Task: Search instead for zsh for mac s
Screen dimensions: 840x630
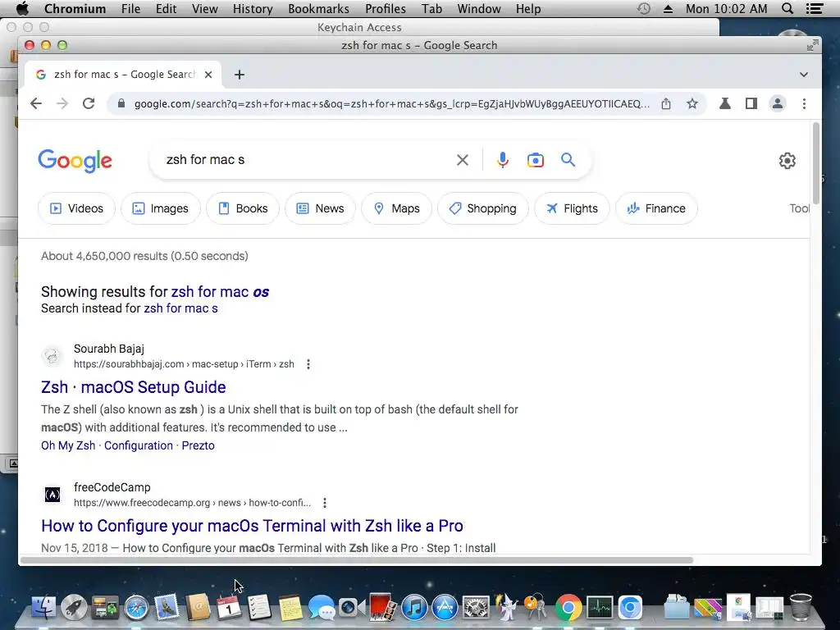Action: coord(180,308)
